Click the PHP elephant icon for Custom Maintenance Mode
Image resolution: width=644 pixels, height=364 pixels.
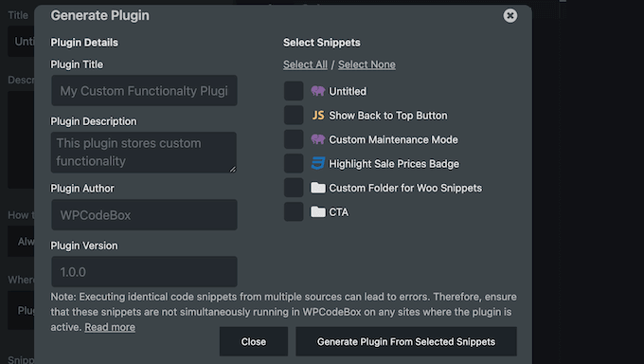coord(318,139)
